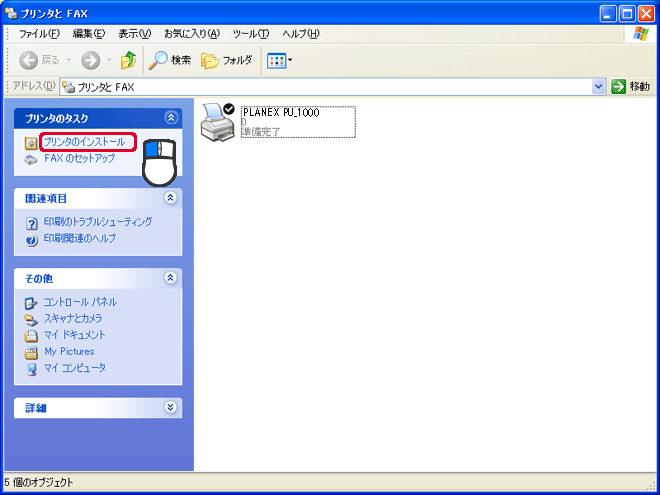660x495 pixels.
Task: Open the 検索 search tool
Action: (170, 61)
